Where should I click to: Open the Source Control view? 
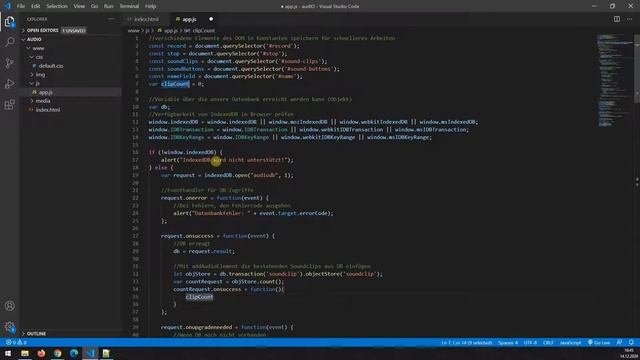pos(9,63)
